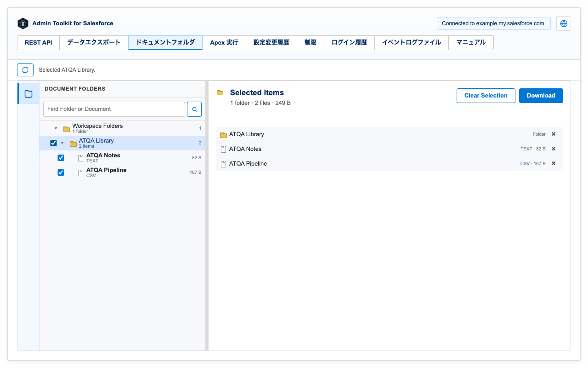Collapse the ATQA Library folder arrow

(x=62, y=143)
